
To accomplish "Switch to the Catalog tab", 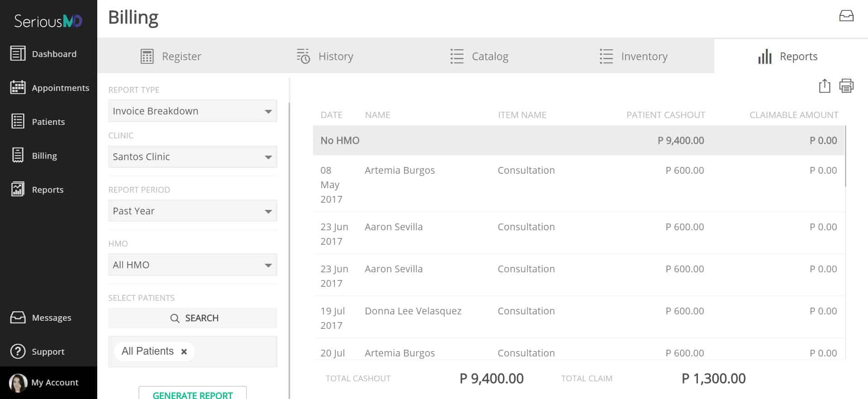I will (x=479, y=56).
